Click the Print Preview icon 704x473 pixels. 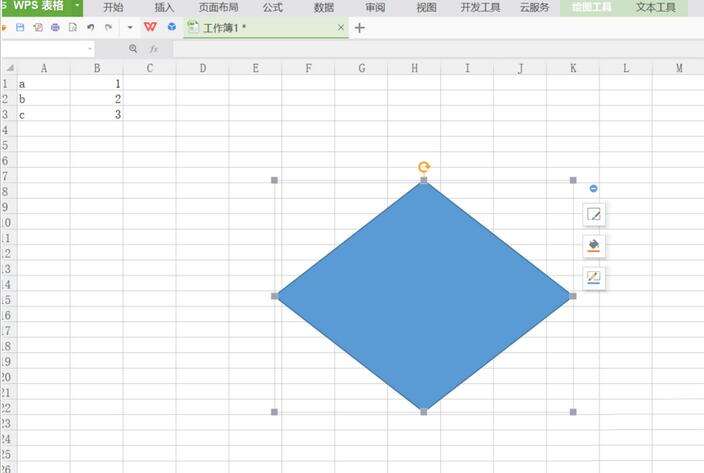tap(73, 27)
